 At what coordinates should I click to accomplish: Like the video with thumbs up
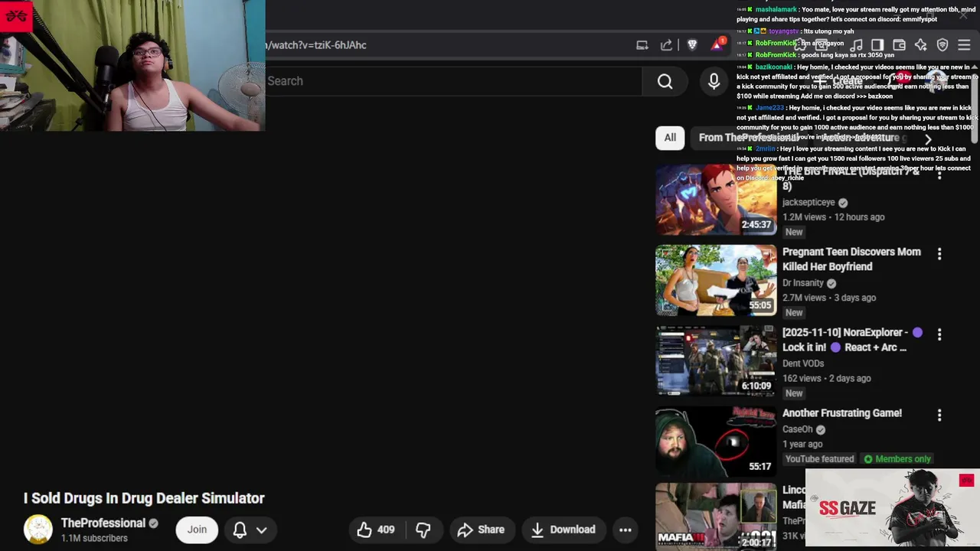(376, 530)
